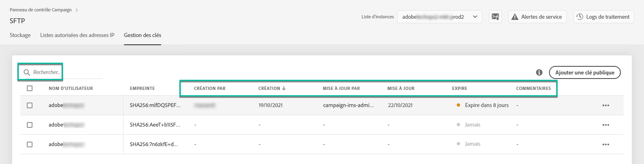Viewport: 644px width, 164px height.
Task: Select the Gestion des clés tab
Action: point(143,35)
